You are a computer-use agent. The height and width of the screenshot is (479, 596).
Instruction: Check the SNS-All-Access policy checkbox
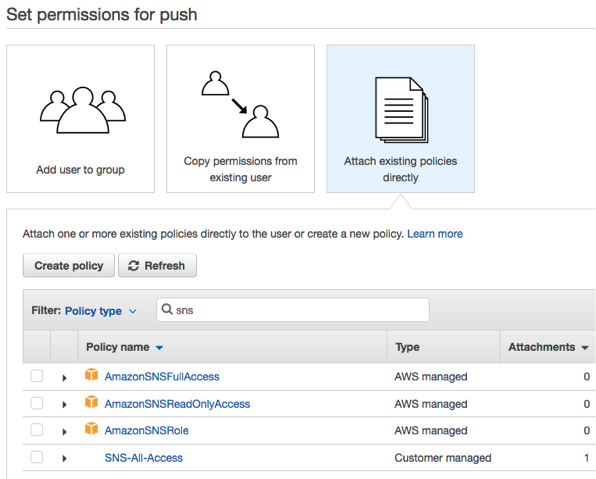coord(37,457)
